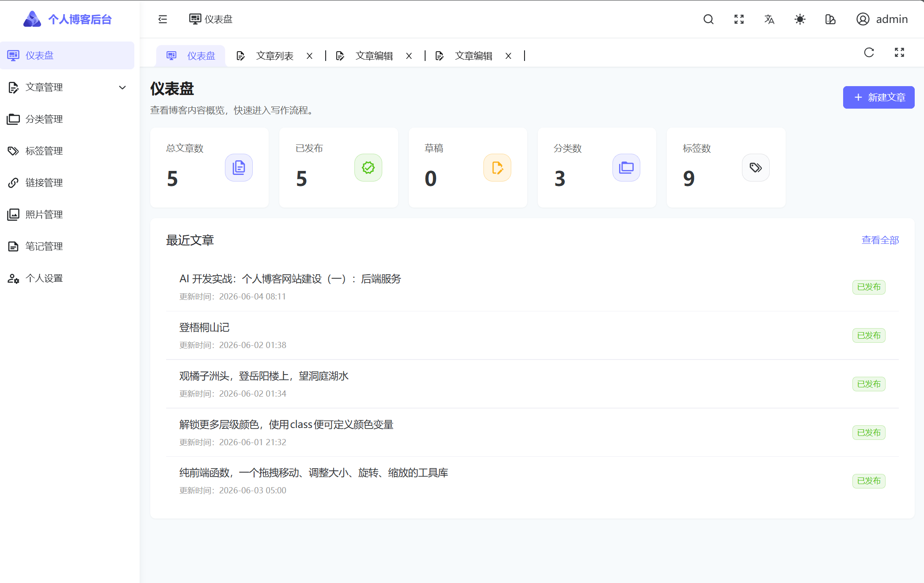Open the theme color settings icon
Image resolution: width=924 pixels, height=583 pixels.
830,19
